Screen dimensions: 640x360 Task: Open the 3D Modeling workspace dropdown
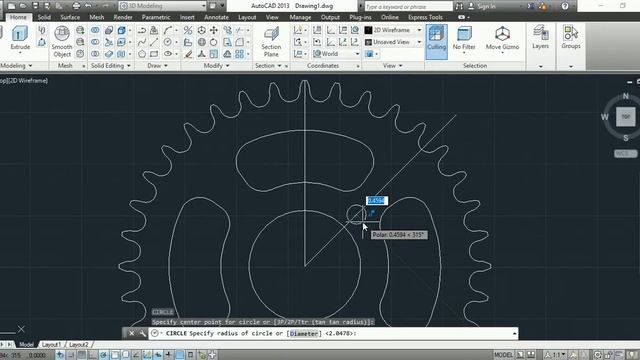162,6
